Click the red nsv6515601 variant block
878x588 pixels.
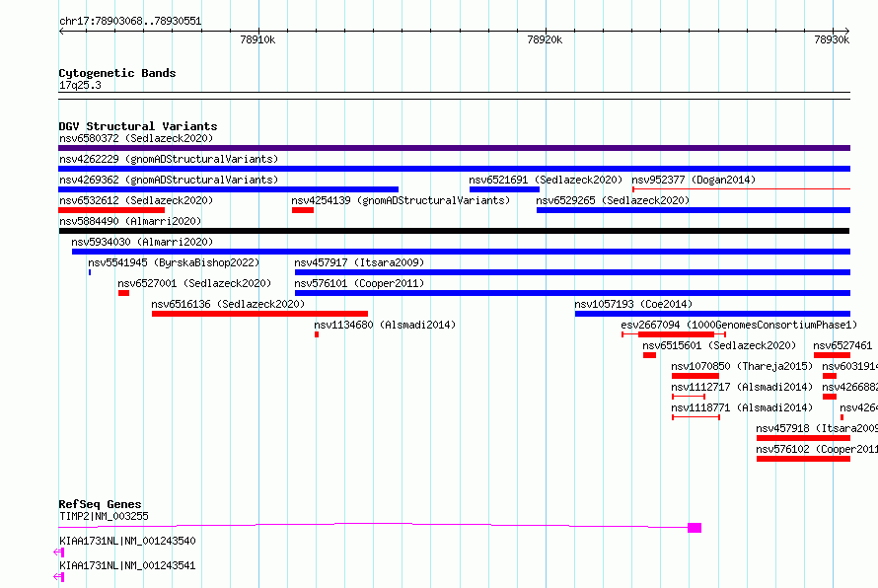coord(649,355)
